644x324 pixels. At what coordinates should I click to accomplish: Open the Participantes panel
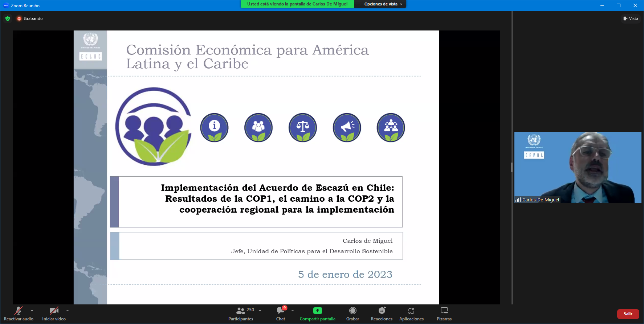pos(241,314)
